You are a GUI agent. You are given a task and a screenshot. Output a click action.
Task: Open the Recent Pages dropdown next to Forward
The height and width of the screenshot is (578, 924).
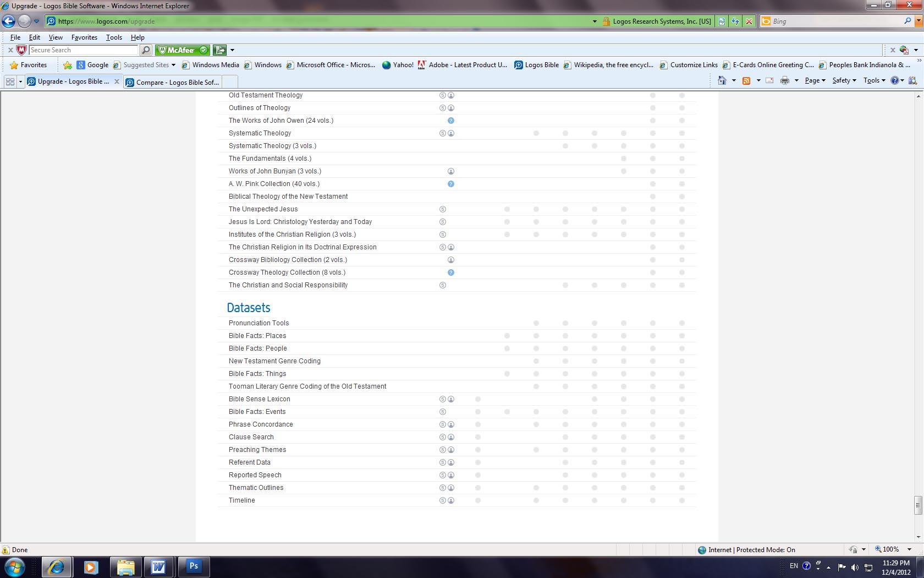[x=36, y=21]
